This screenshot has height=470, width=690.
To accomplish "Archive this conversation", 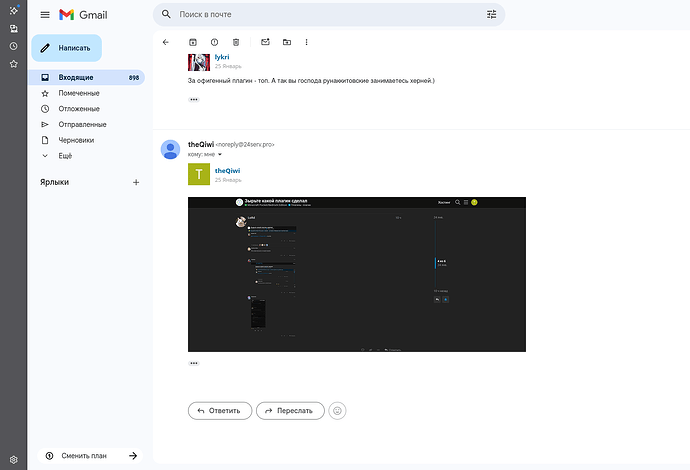I will click(193, 42).
